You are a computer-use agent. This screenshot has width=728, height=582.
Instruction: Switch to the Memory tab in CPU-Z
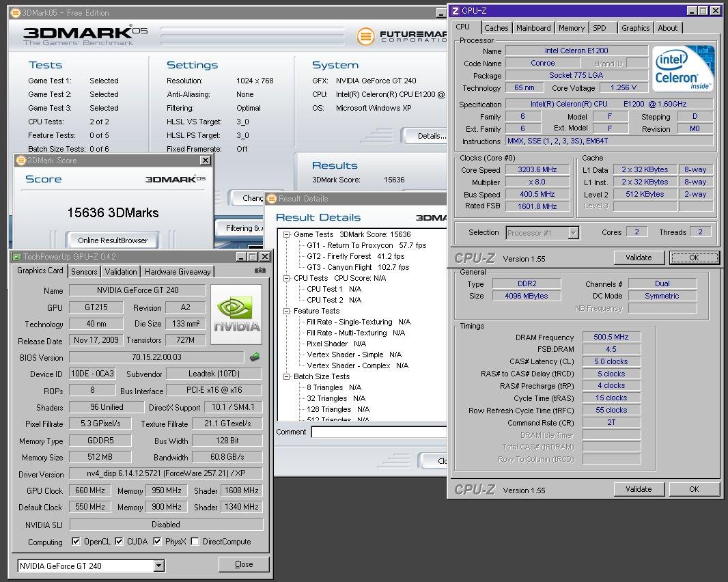point(572,28)
